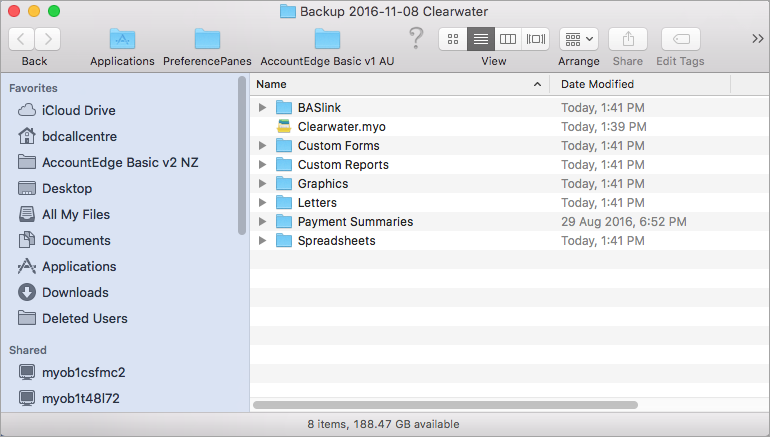Viewport: 770px width, 437px height.
Task: Click the question mark toolbar icon
Action: coord(417,39)
